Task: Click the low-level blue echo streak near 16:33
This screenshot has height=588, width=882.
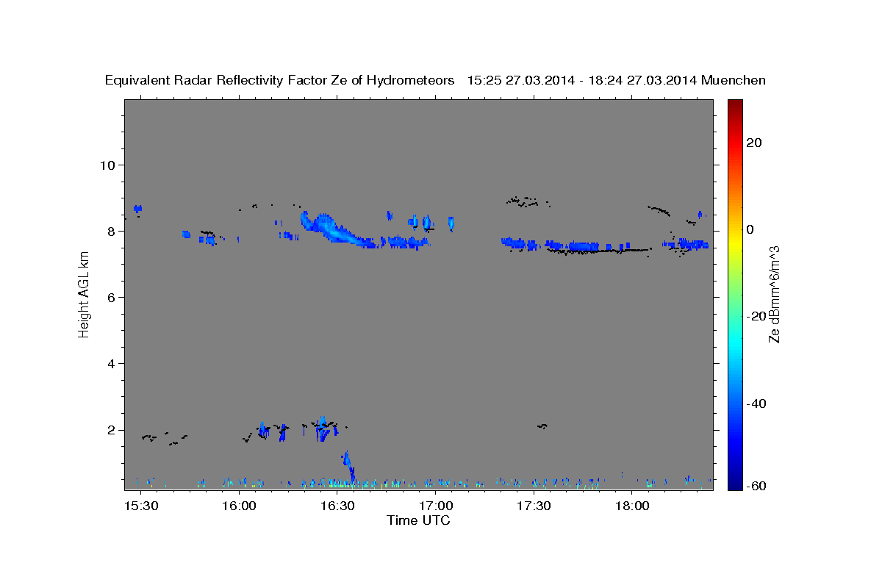Action: [348, 466]
